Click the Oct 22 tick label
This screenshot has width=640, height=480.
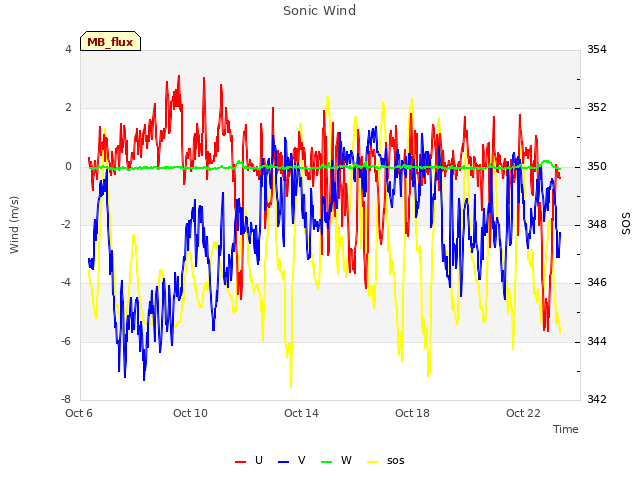point(523,413)
